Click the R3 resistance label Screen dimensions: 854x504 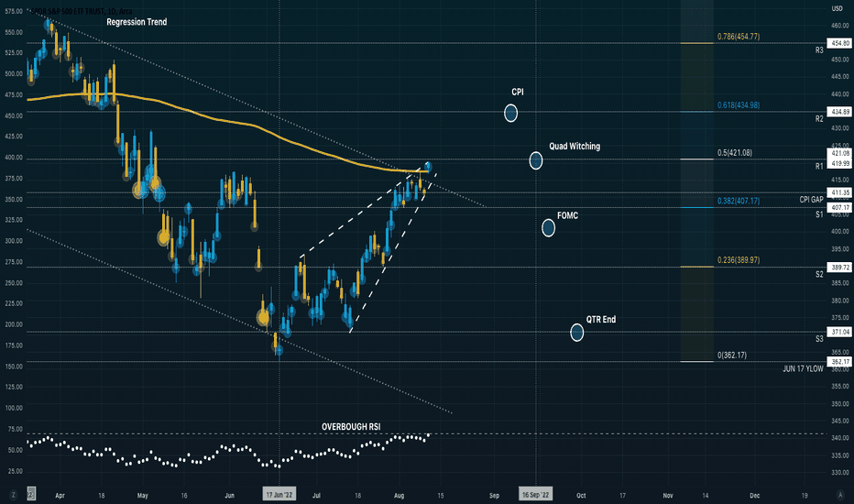(x=819, y=50)
